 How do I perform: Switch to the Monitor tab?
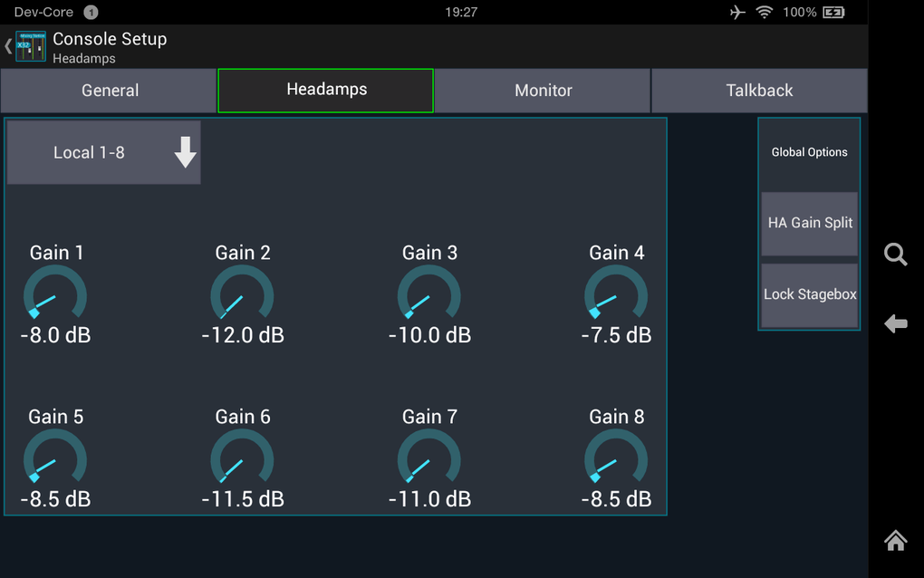pyautogui.click(x=543, y=90)
